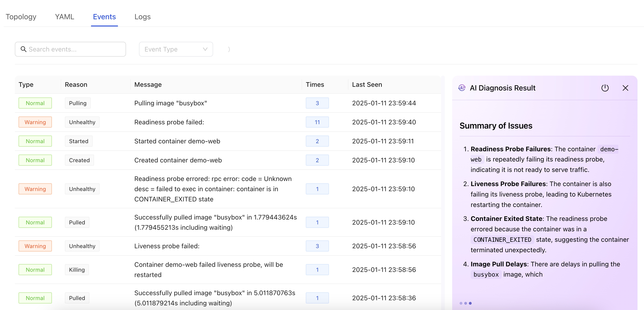This screenshot has width=644, height=310.
Task: Expand the Event Type dropdown
Action: click(176, 49)
